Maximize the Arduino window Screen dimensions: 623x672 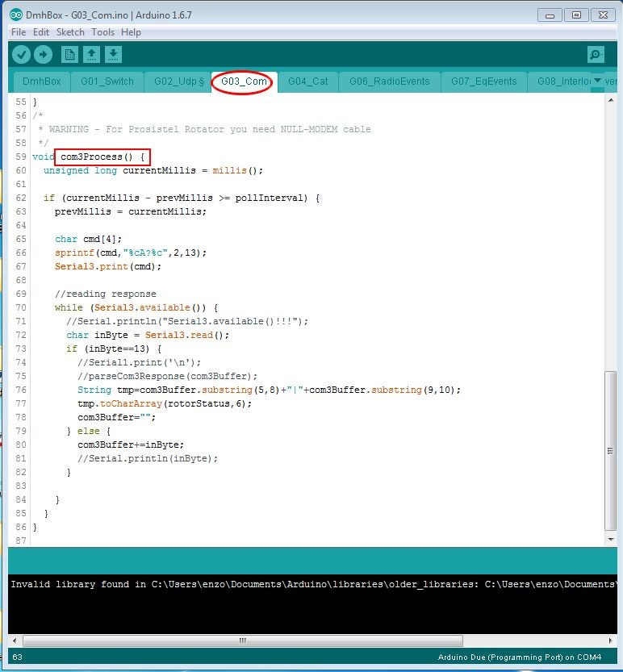[577, 15]
